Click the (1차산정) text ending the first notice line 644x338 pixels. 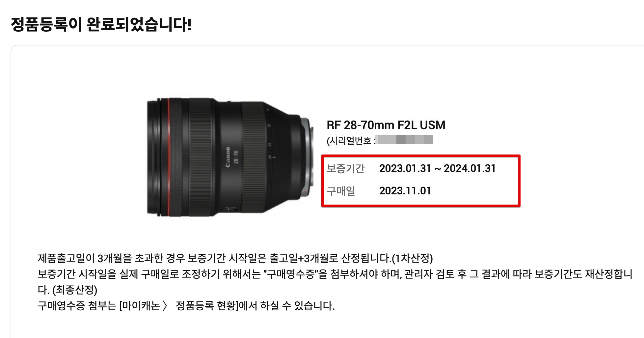click(x=412, y=258)
